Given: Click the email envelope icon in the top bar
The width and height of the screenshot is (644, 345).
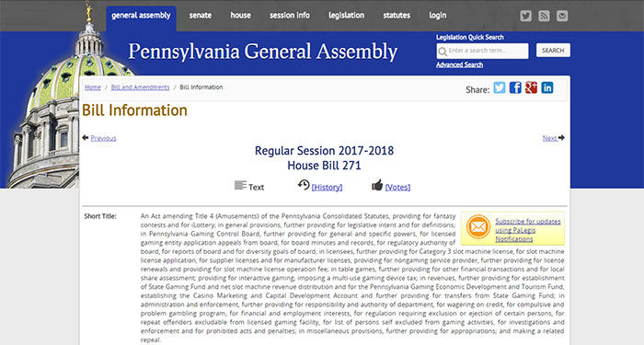Looking at the screenshot, I should click(x=562, y=16).
